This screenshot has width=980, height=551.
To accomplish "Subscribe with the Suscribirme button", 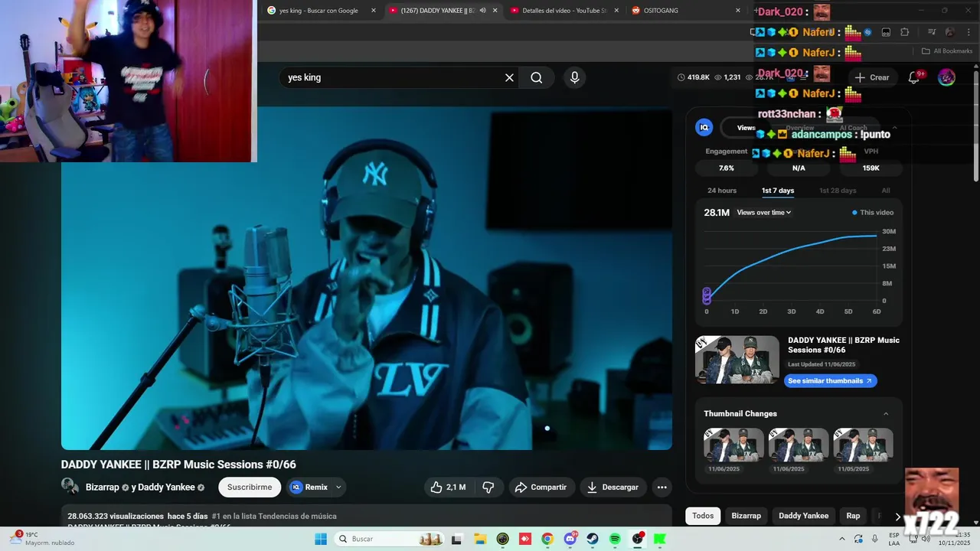I will pyautogui.click(x=250, y=487).
